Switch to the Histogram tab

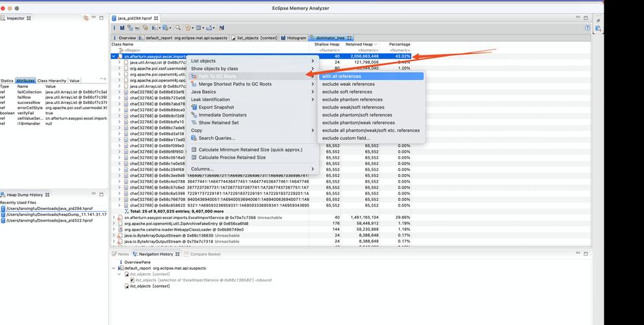(x=295, y=38)
